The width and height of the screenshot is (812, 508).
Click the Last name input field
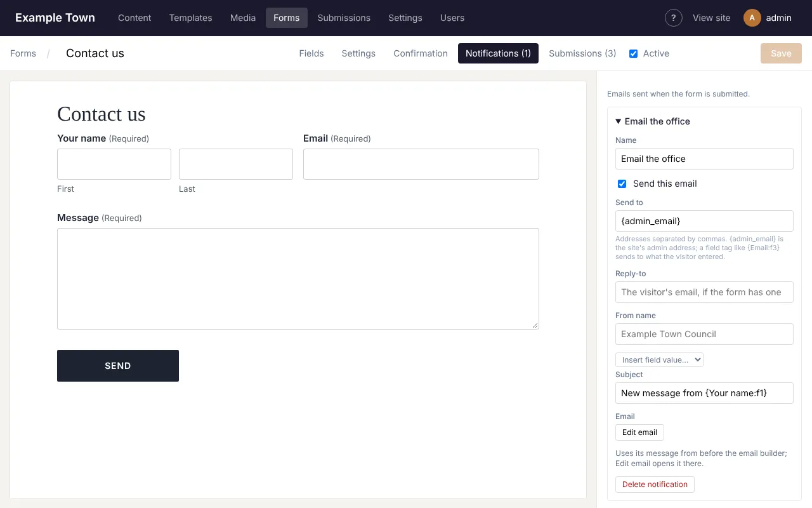click(236, 164)
